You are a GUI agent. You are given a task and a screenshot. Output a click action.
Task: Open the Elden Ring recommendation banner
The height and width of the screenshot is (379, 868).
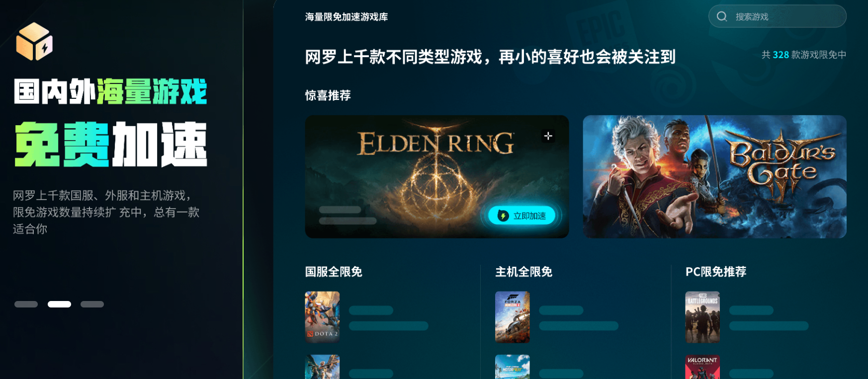click(x=436, y=176)
